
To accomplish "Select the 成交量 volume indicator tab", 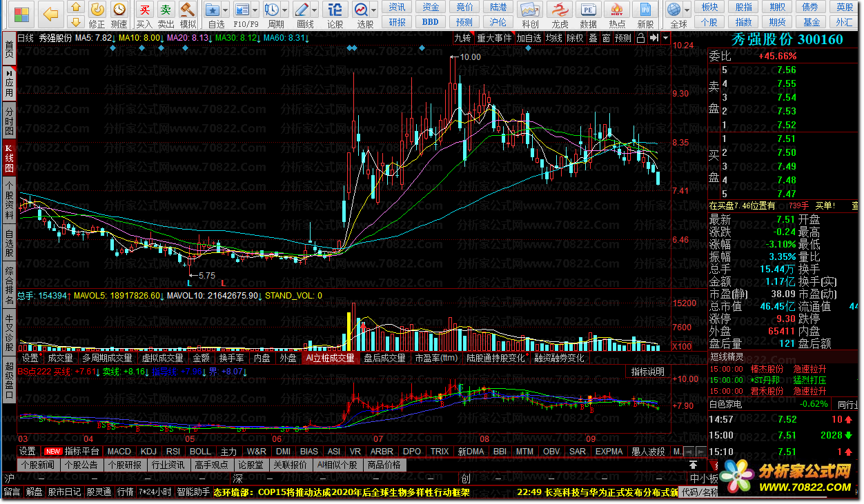I will 60,358.
